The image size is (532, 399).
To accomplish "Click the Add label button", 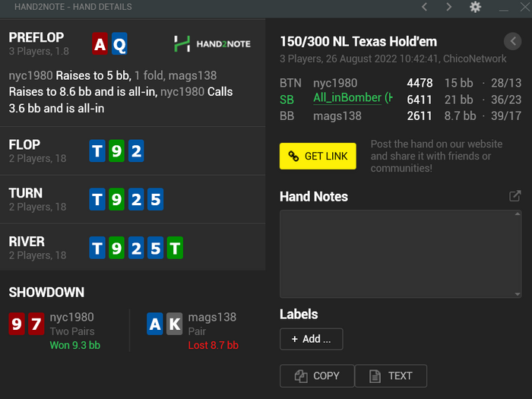I will [x=311, y=339].
